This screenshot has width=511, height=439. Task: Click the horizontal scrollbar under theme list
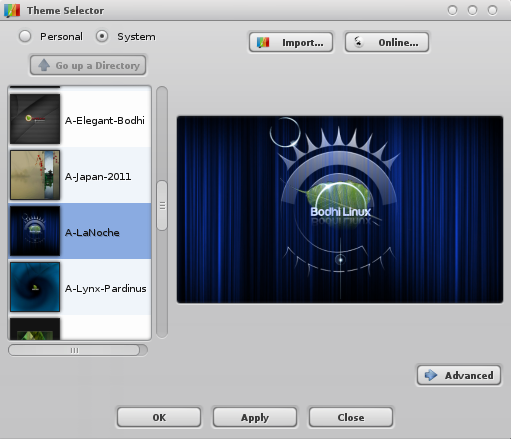(74, 350)
